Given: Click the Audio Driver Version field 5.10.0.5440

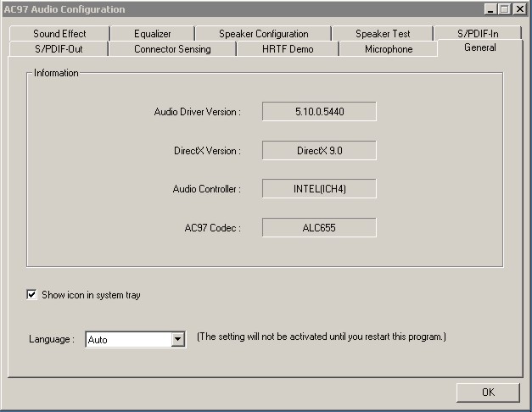Looking at the screenshot, I should (319, 112).
